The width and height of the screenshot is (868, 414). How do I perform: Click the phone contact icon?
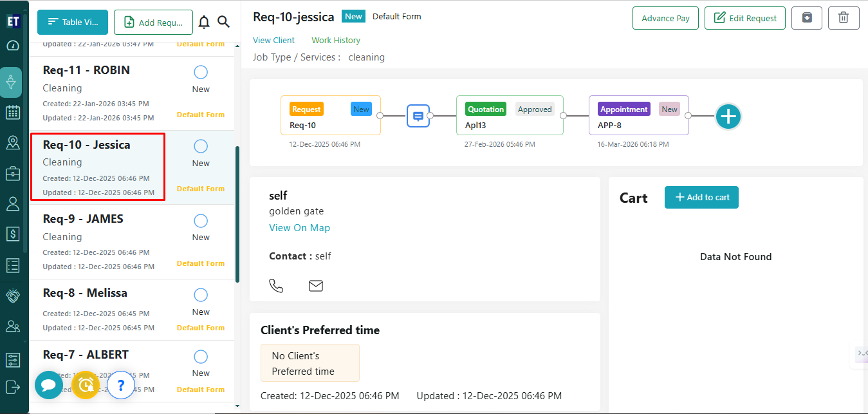[x=276, y=285]
